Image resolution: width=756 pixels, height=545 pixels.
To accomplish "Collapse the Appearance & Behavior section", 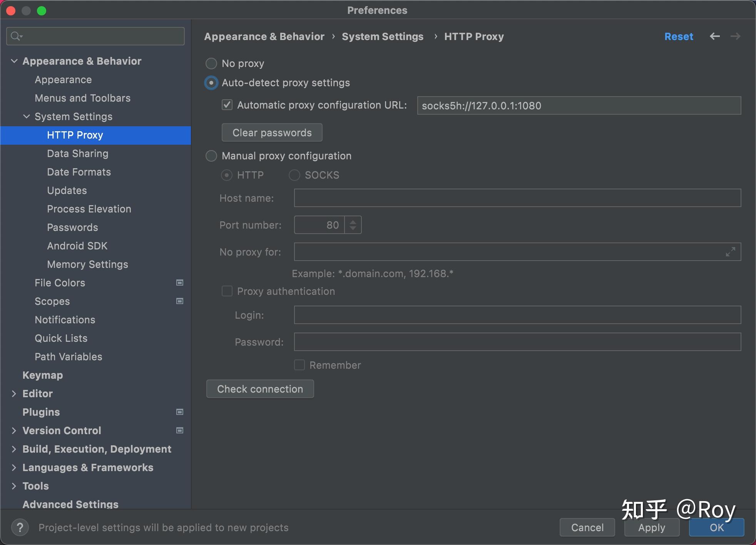I will coord(14,61).
